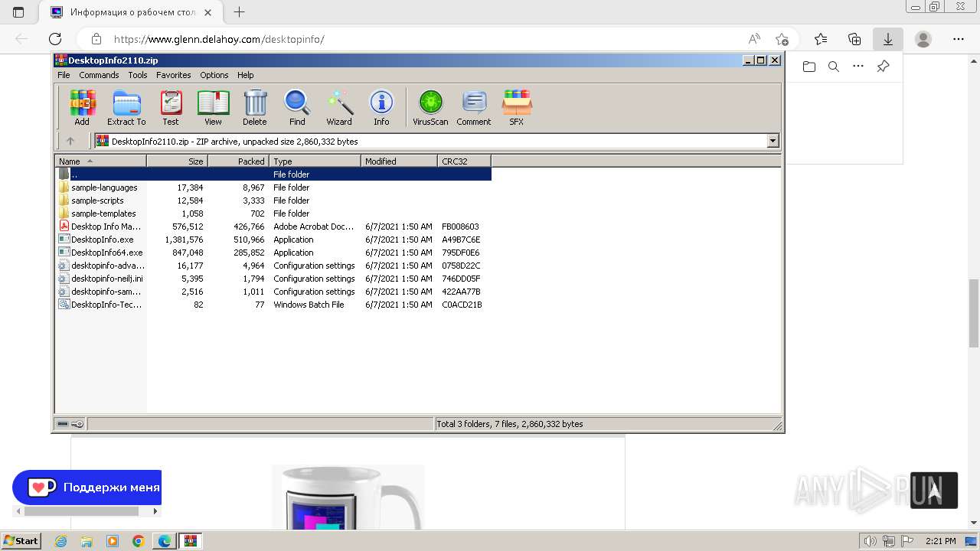Open browser Settings and more menu
The height and width of the screenshot is (551, 980).
tap(959, 39)
